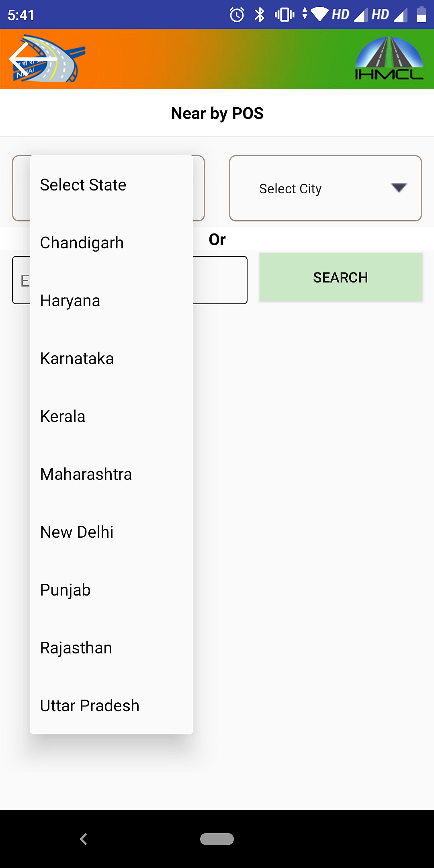Image resolution: width=434 pixels, height=868 pixels.
Task: Tap the white back arrow icon
Action: (x=33, y=59)
